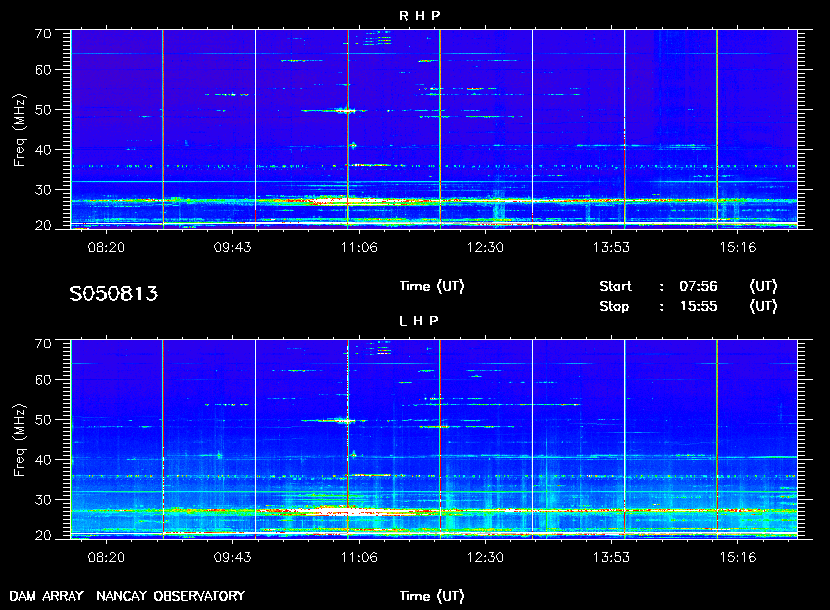Click the Freq (MHz) axis title of RHP plot
The width and height of the screenshot is (830, 610).
(19, 130)
